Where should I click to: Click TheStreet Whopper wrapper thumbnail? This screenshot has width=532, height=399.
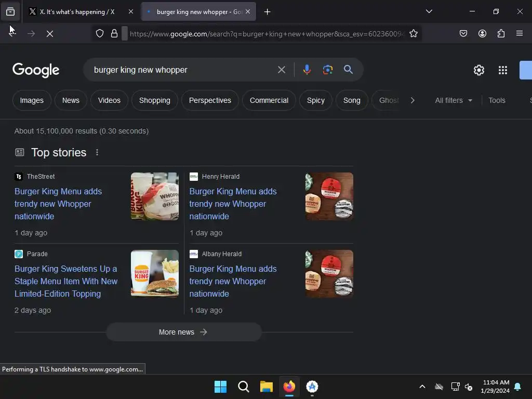(x=155, y=196)
